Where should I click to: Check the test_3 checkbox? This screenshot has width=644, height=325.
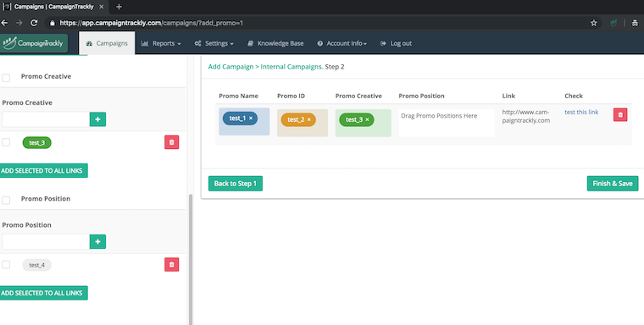coord(6,142)
